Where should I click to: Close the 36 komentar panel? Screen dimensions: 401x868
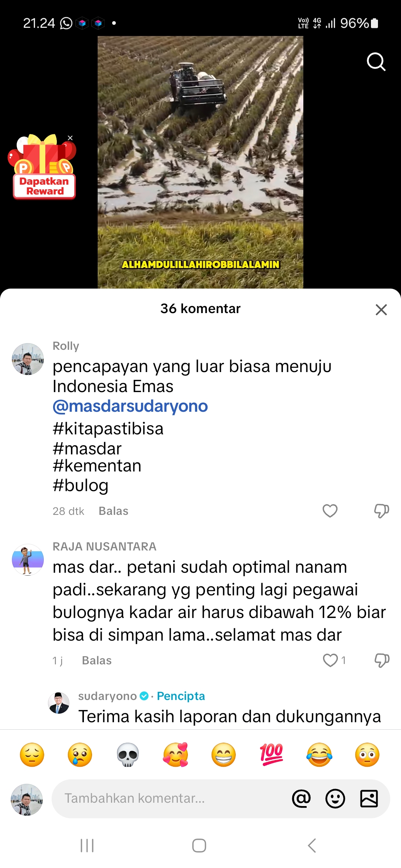[381, 309]
